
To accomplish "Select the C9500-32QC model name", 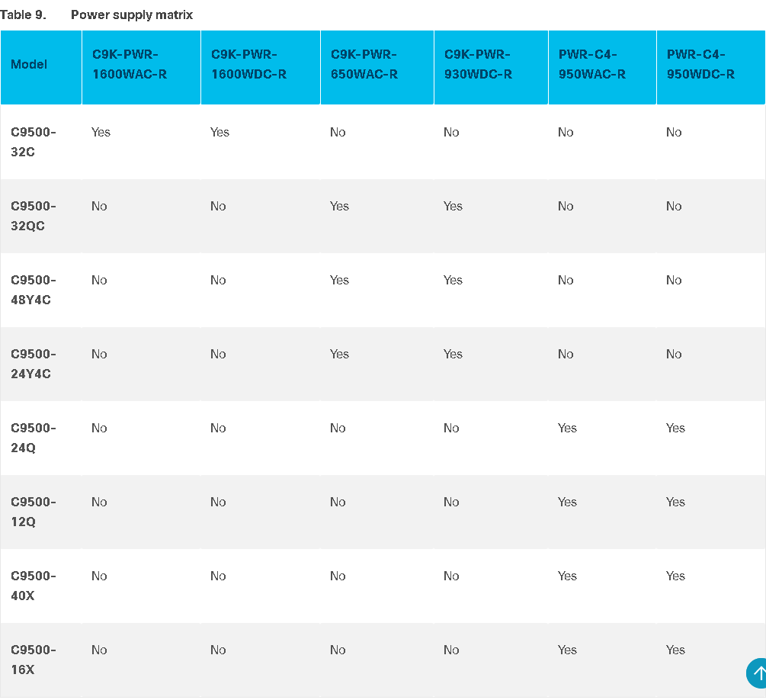I will [34, 216].
